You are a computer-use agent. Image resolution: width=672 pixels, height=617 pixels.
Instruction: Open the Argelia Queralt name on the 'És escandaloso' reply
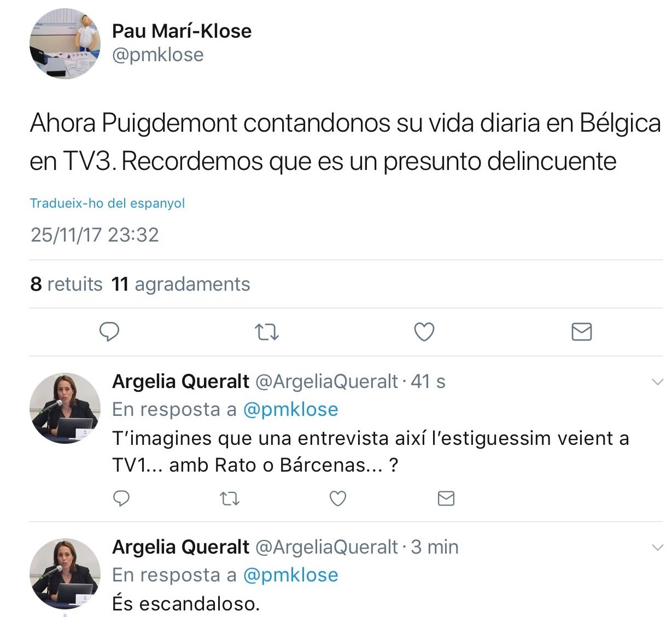pos(180,547)
